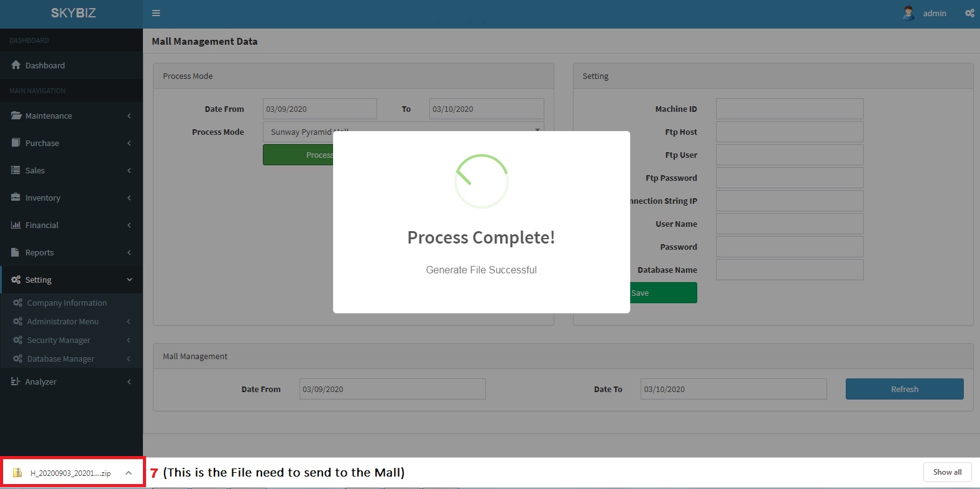Click the downloaded zip file icon

pos(18,473)
